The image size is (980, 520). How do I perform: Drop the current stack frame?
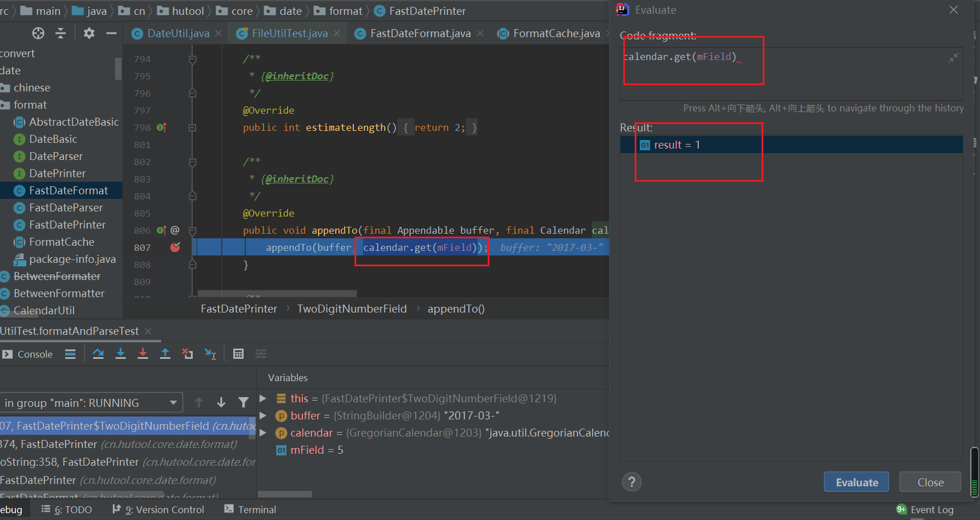(x=188, y=354)
